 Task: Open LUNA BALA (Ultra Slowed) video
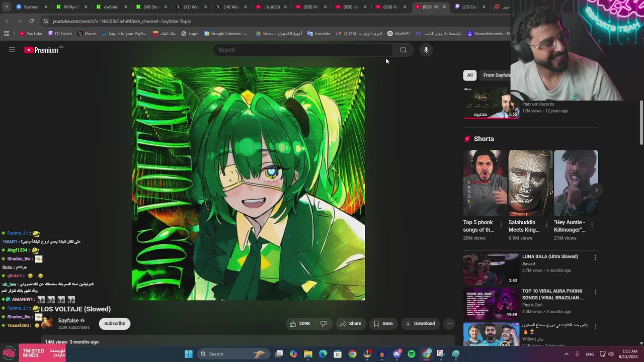(x=491, y=269)
